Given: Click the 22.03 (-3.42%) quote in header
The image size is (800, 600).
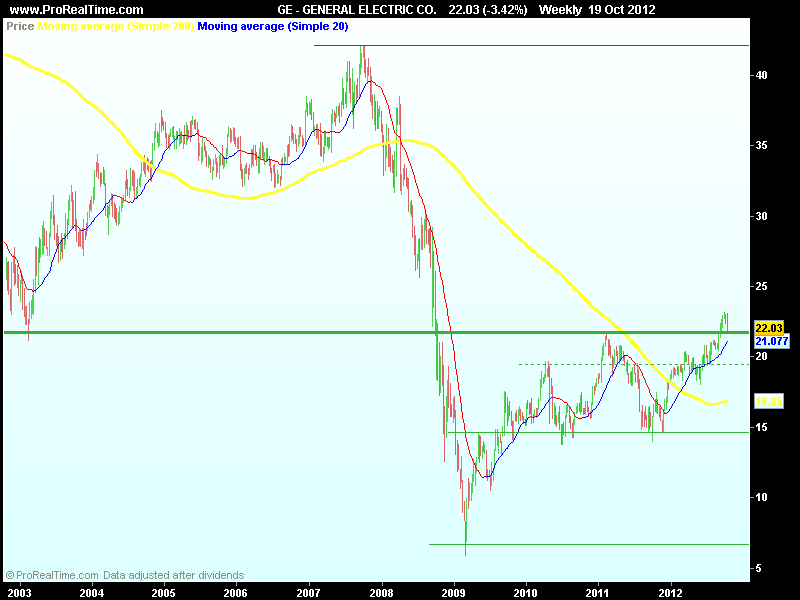Looking at the screenshot, I should (488, 10).
